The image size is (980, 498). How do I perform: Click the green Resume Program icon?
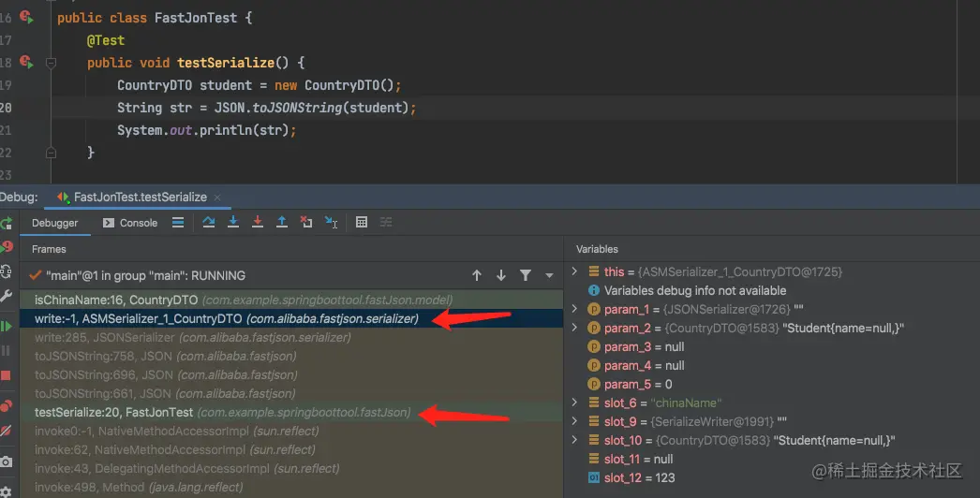click(7, 326)
